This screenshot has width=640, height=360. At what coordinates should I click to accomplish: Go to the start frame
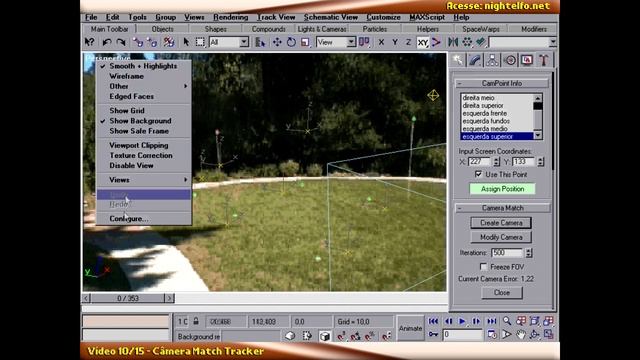coord(433,321)
